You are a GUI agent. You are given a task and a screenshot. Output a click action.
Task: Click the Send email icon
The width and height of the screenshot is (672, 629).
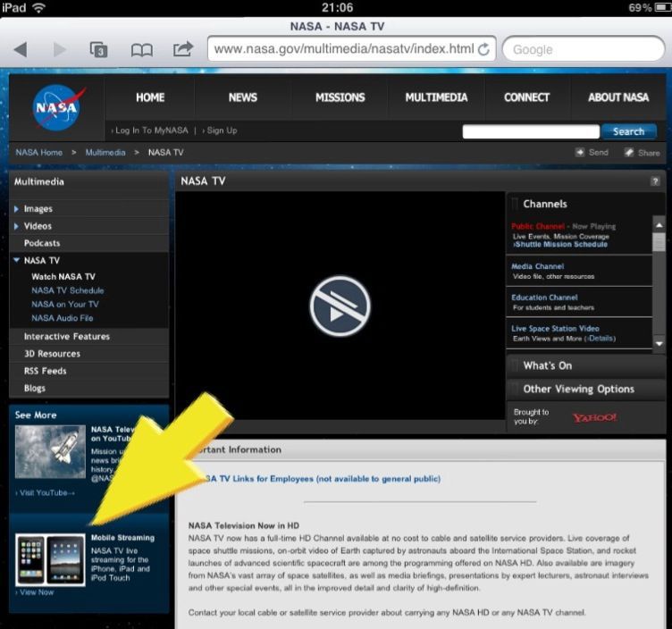click(x=580, y=152)
